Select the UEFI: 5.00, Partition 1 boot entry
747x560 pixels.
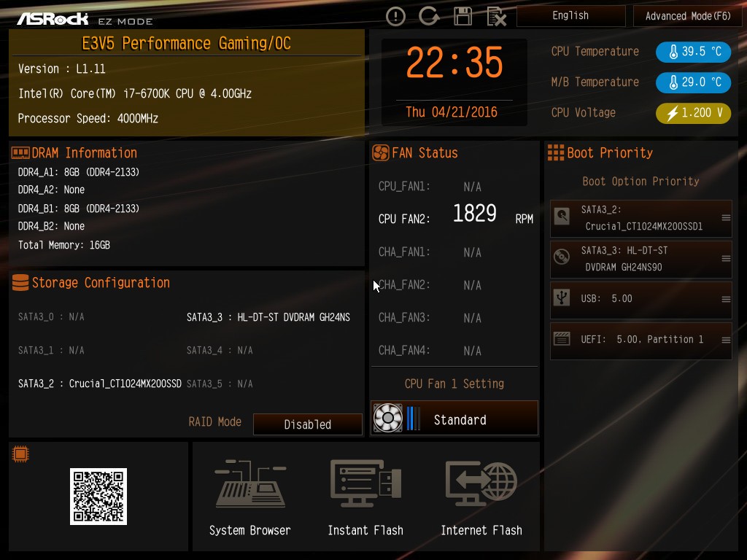(640, 341)
